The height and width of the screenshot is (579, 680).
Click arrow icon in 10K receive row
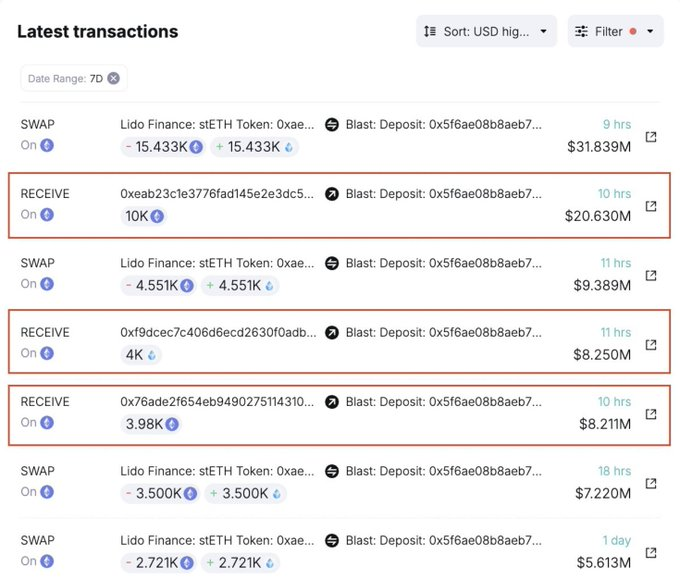point(332,193)
